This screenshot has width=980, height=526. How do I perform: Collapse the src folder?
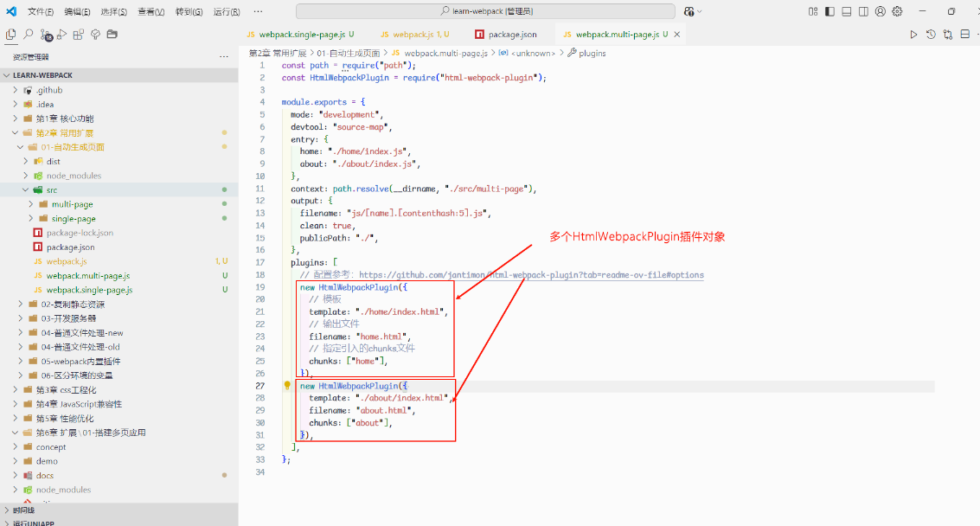point(118,190)
